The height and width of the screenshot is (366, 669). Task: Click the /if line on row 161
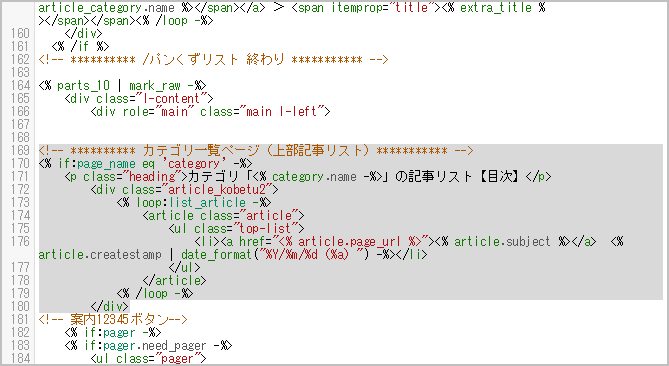point(81,46)
